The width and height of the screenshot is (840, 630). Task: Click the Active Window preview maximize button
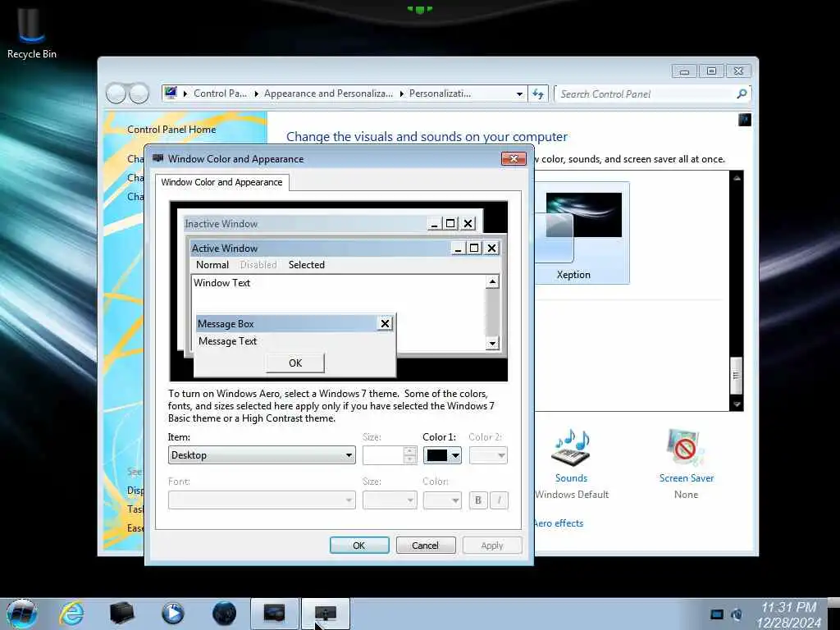[474, 248]
